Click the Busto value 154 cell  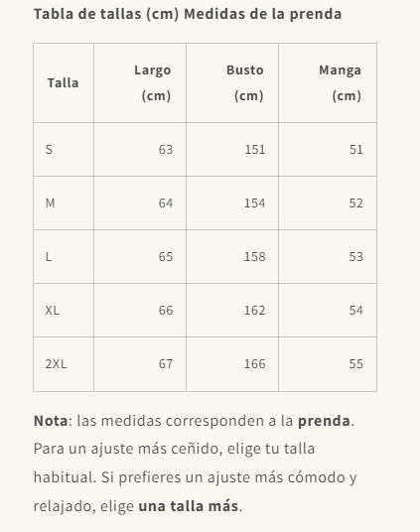point(232,202)
